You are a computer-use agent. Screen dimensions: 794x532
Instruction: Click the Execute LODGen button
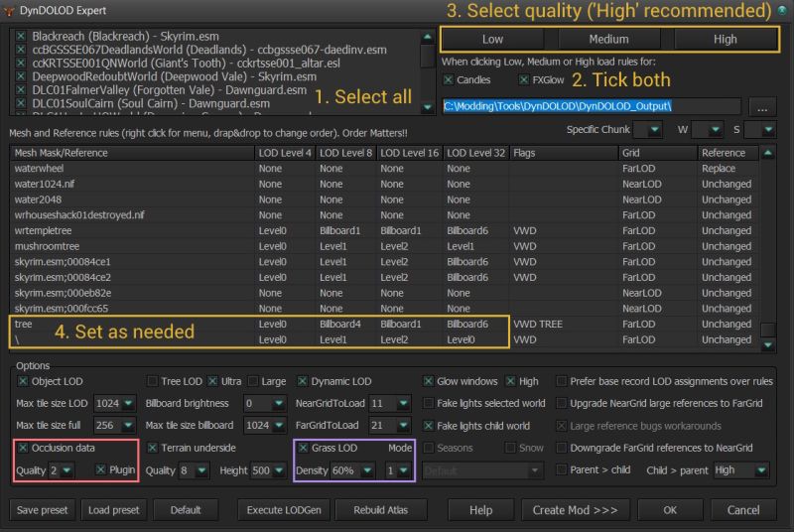click(283, 510)
